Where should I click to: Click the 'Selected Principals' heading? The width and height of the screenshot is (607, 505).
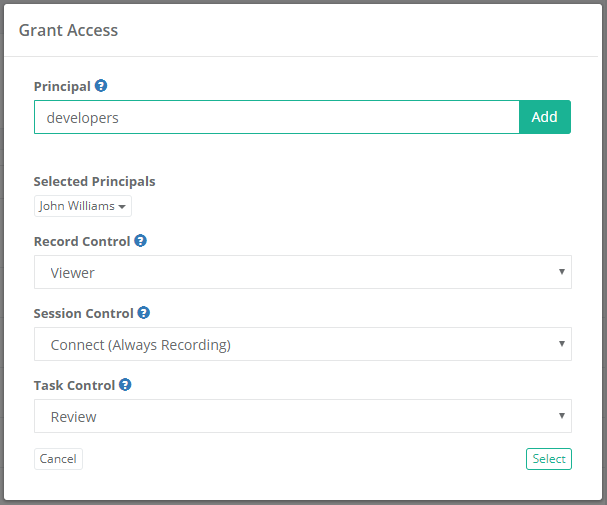tap(94, 181)
